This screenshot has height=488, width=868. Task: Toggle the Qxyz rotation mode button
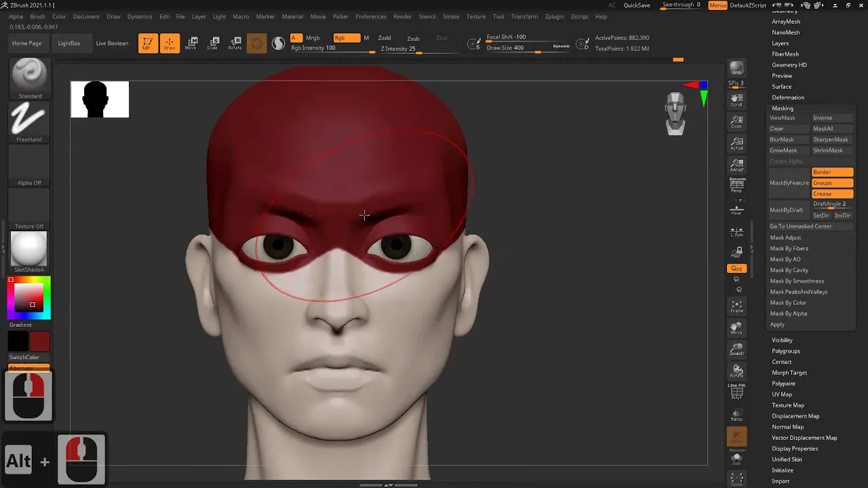736,269
